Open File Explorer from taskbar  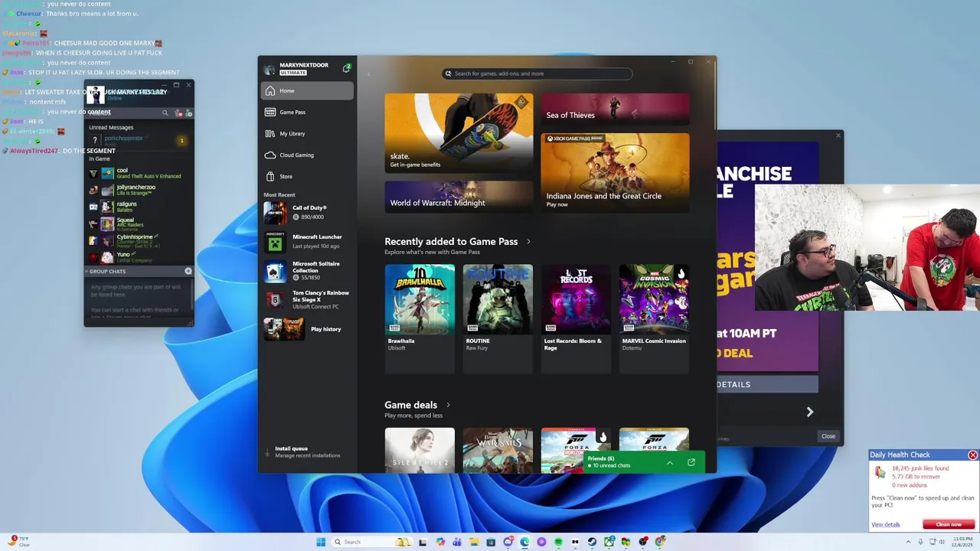(x=474, y=542)
